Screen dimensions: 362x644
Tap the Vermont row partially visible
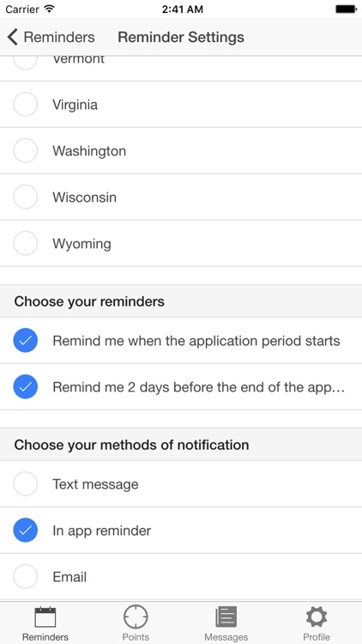(181, 68)
